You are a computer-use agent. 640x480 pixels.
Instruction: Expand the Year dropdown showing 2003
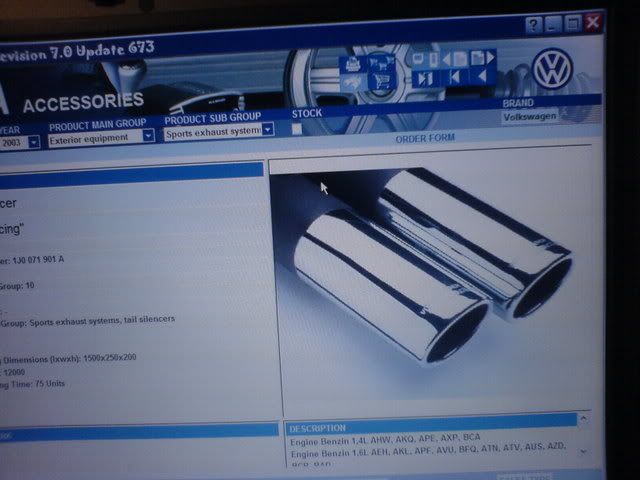click(x=33, y=142)
